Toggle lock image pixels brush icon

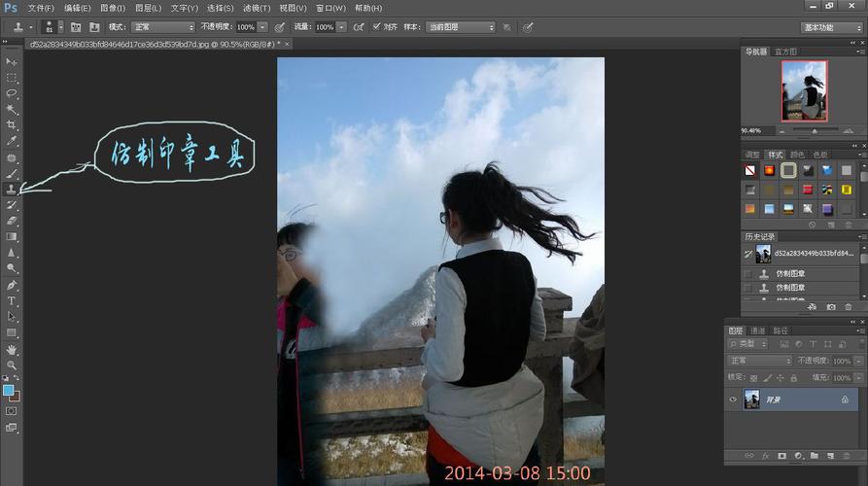(767, 378)
